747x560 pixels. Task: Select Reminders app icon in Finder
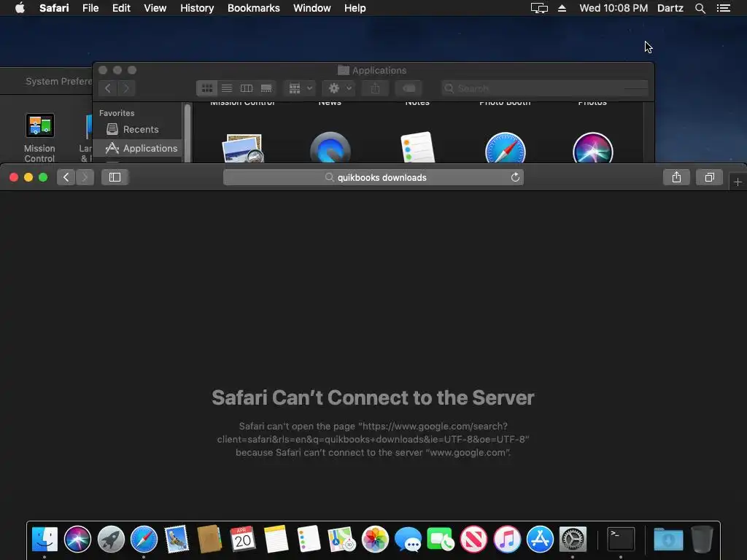[x=417, y=147]
